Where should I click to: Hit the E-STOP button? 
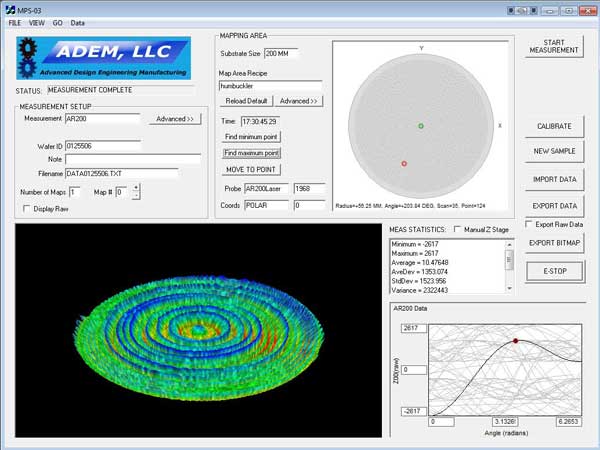555,271
